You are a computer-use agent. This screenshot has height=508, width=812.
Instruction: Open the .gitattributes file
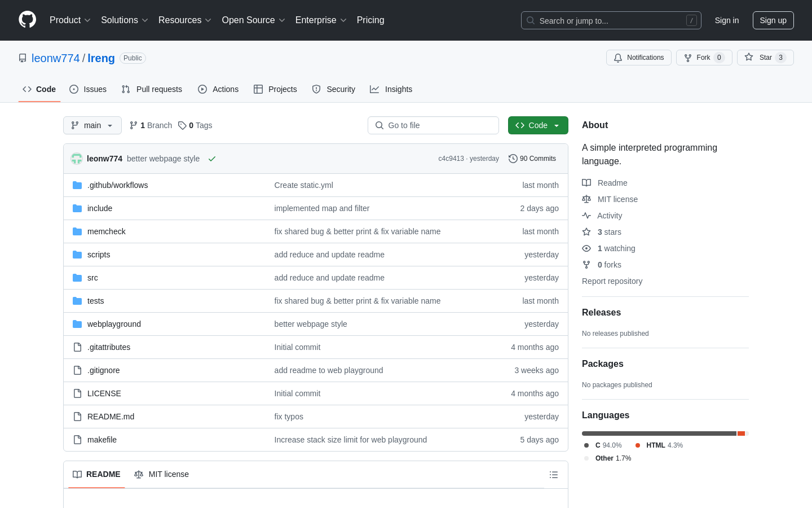coord(109,347)
